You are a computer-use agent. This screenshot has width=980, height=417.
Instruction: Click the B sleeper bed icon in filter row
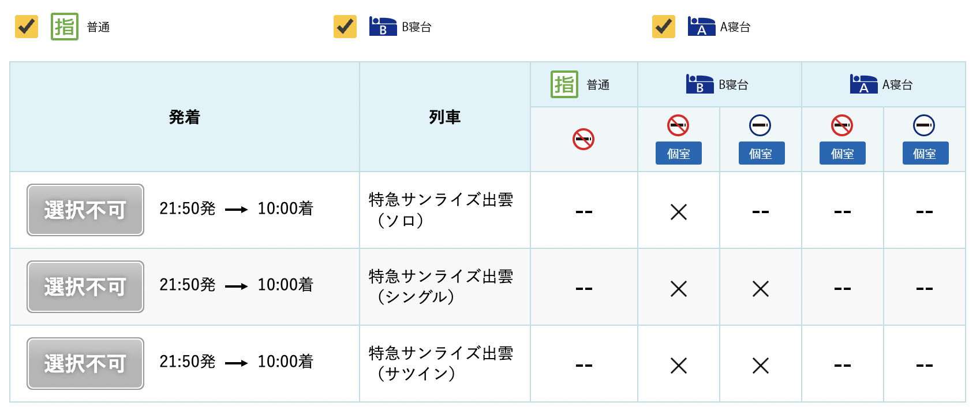(383, 27)
